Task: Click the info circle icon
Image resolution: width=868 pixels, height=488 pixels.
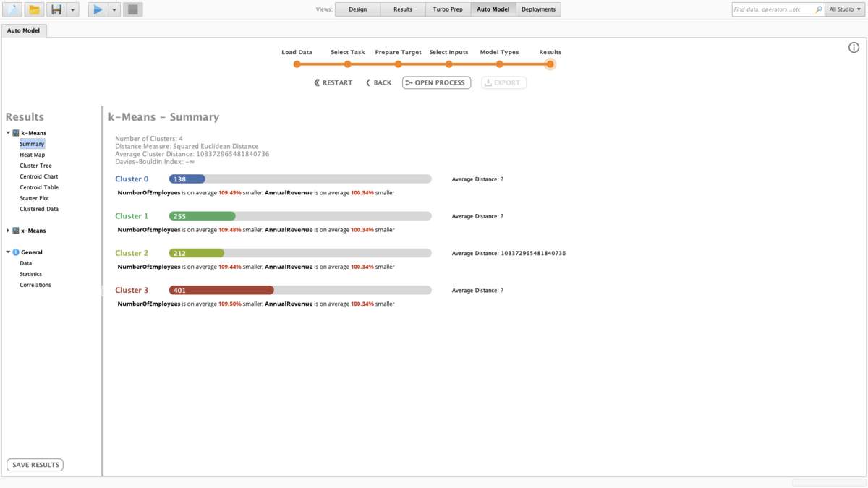Action: tap(854, 48)
